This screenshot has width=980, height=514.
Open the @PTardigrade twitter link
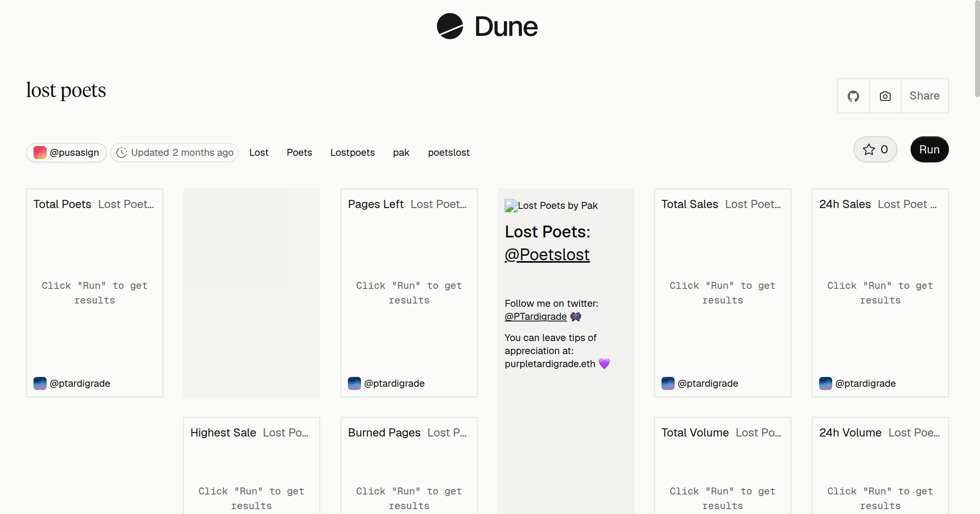pyautogui.click(x=536, y=317)
